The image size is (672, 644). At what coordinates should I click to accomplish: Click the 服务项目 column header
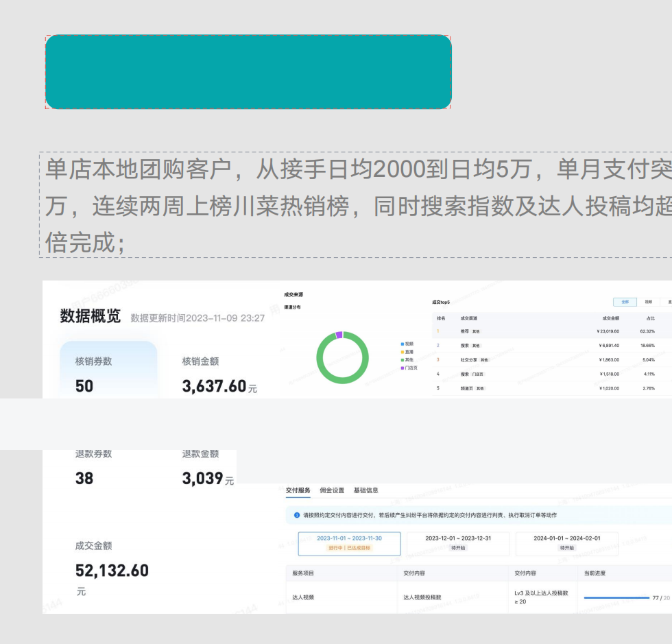[303, 573]
